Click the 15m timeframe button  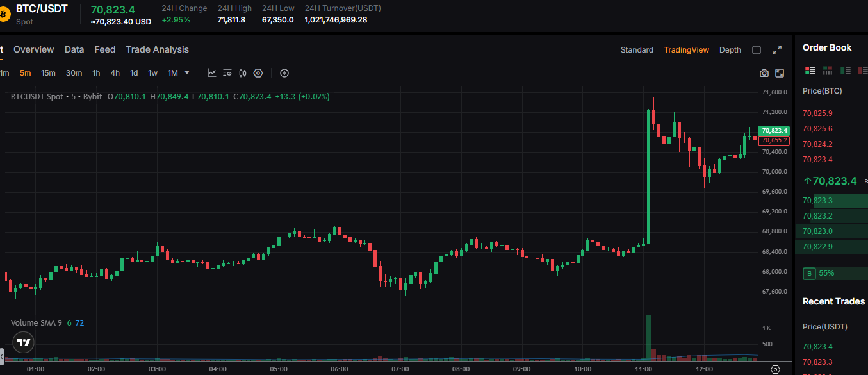(48, 73)
